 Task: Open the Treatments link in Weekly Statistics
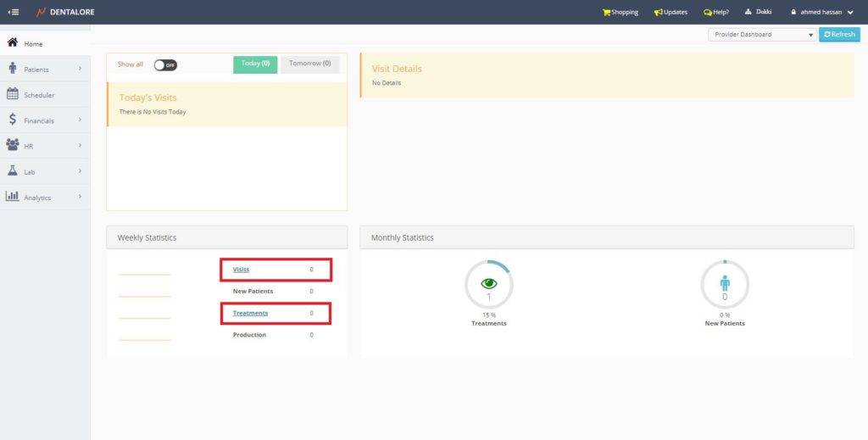250,313
